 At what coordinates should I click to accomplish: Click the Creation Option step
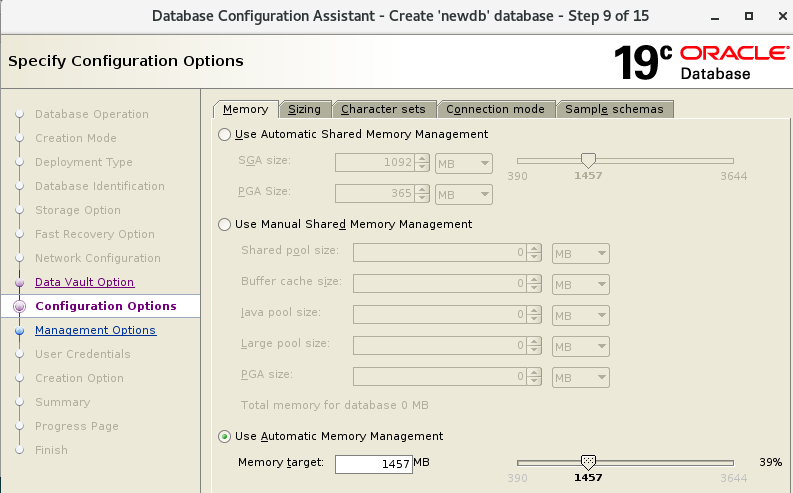(79, 378)
